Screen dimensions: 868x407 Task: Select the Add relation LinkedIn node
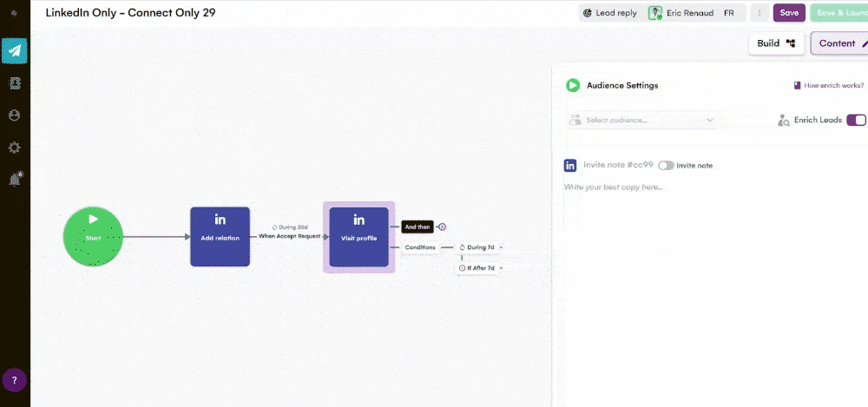[220, 237]
